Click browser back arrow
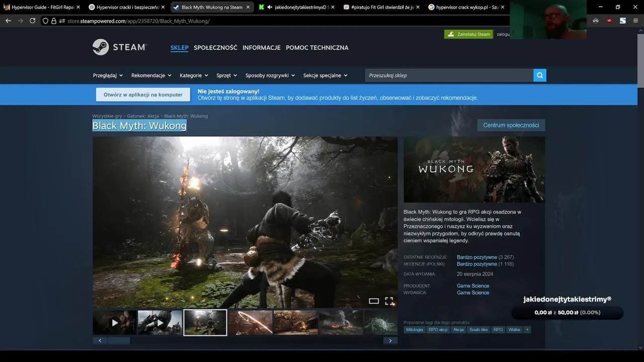This screenshot has height=362, width=644. 8,21
